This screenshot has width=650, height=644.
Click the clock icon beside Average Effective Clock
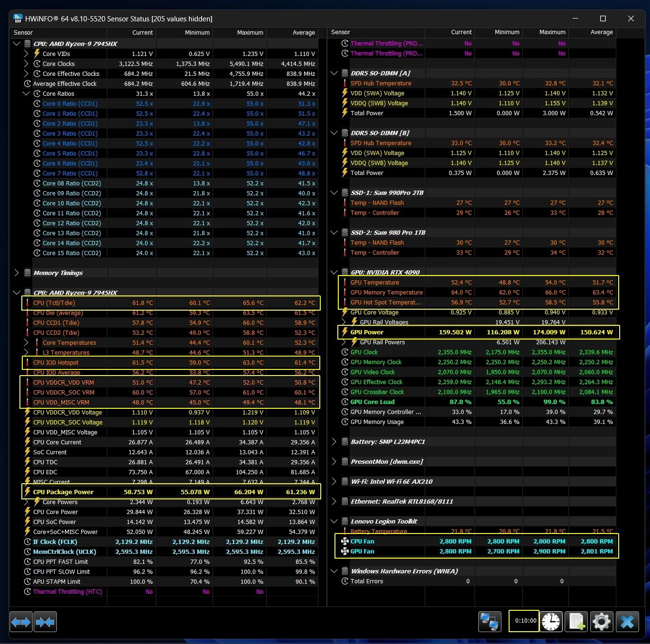(x=28, y=83)
